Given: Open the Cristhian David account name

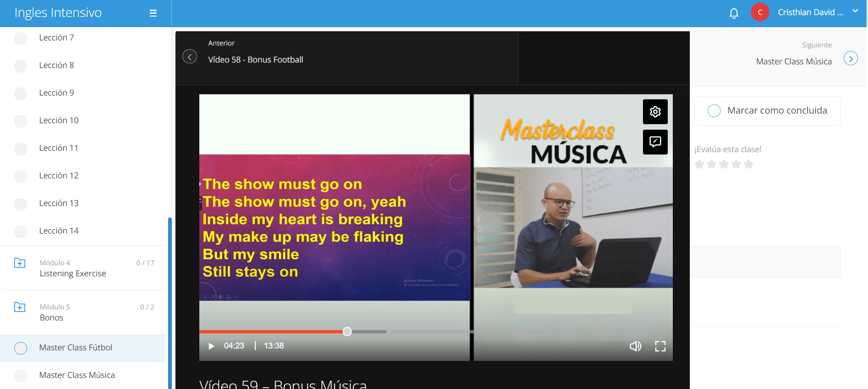Looking at the screenshot, I should point(811,12).
